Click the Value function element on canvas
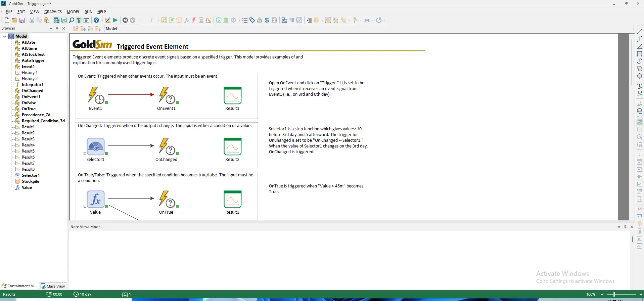Image resolution: width=644 pixels, height=301 pixels. (x=96, y=199)
